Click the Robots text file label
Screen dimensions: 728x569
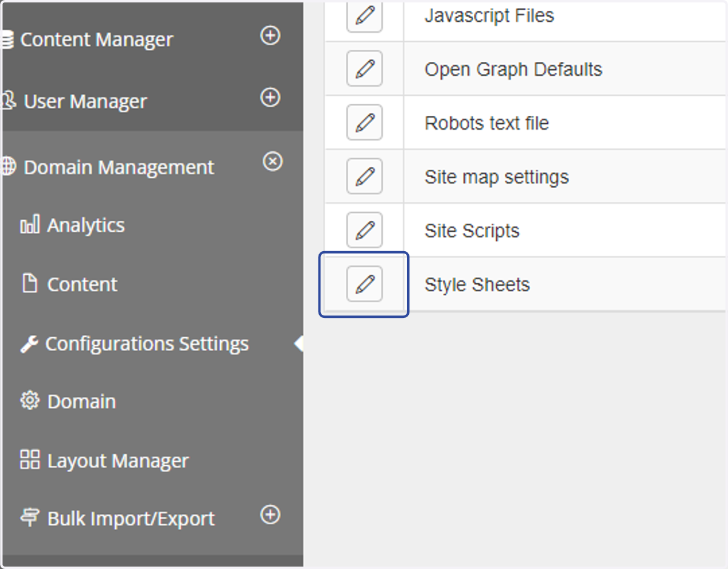pyautogui.click(x=487, y=123)
